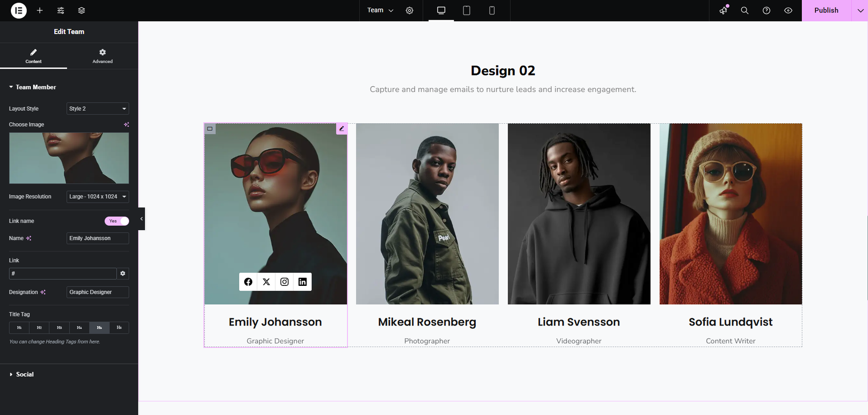Open Publish options arrow

860,10
